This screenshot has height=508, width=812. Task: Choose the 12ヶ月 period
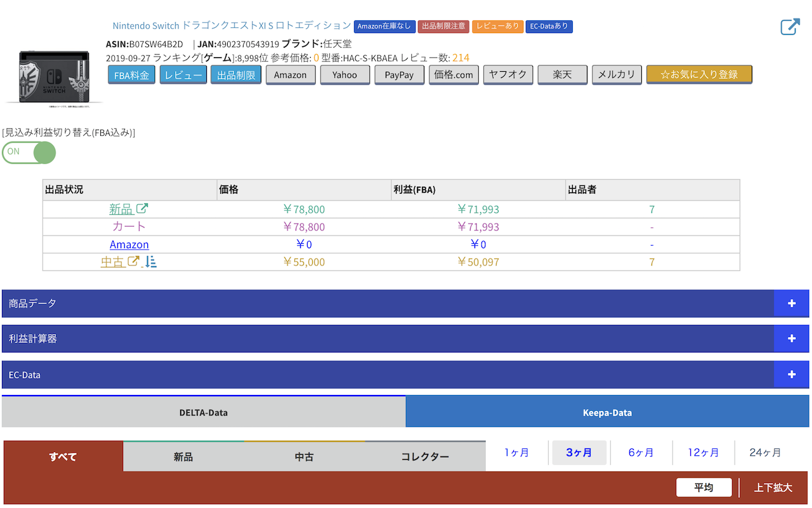point(704,453)
